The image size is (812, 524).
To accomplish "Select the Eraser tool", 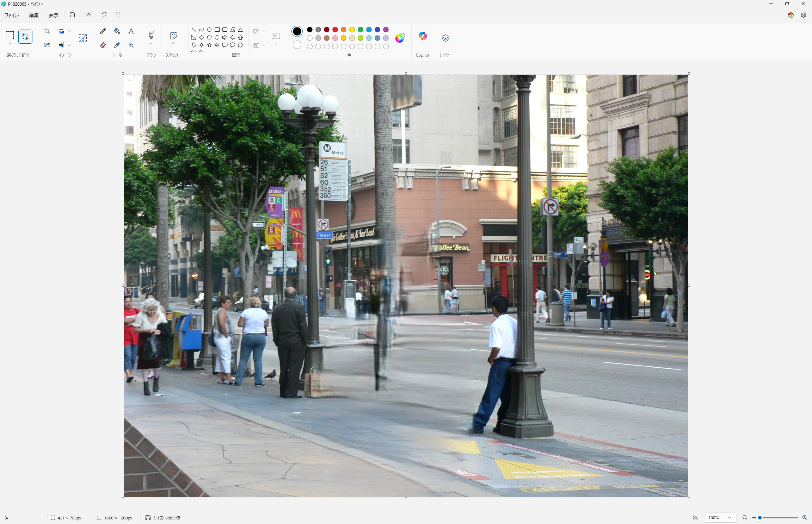I will pos(103,45).
